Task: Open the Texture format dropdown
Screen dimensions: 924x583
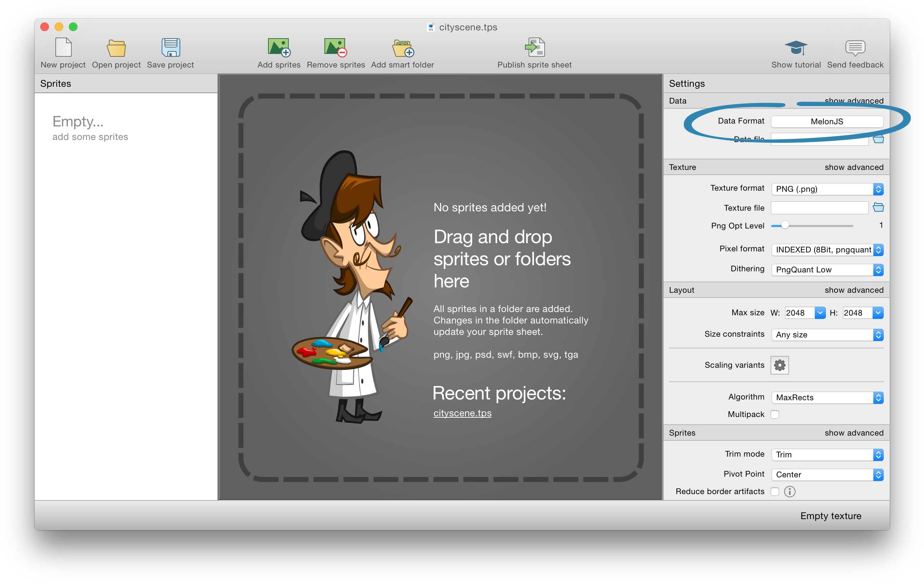Action: (x=827, y=189)
